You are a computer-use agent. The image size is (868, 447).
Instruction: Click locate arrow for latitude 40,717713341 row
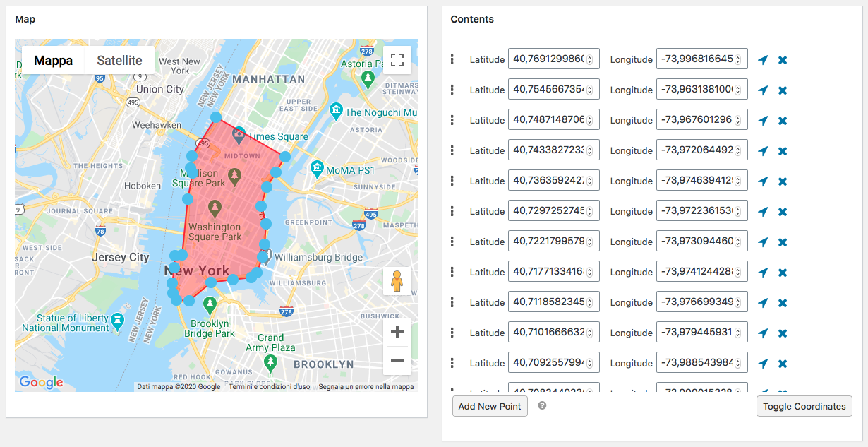click(x=762, y=273)
